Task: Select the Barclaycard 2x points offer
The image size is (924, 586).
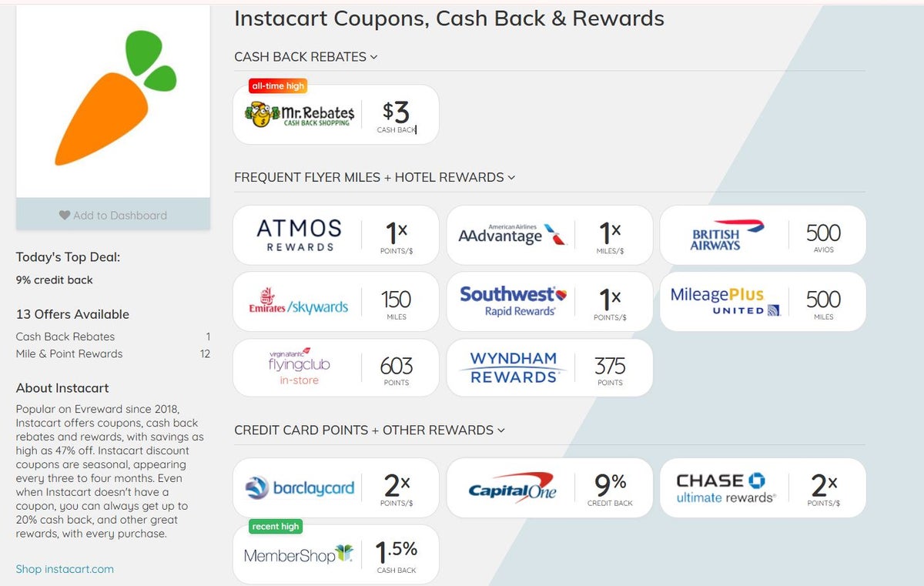Action: [x=336, y=487]
